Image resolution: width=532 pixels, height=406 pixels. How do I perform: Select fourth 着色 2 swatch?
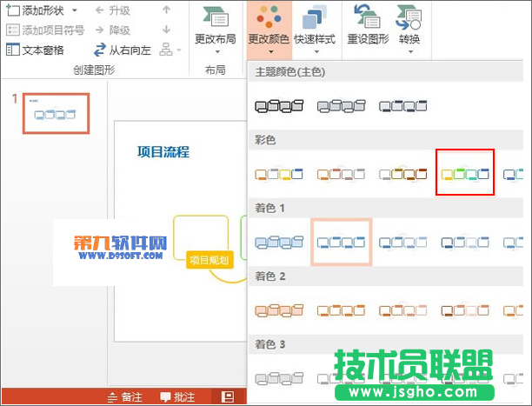point(465,310)
